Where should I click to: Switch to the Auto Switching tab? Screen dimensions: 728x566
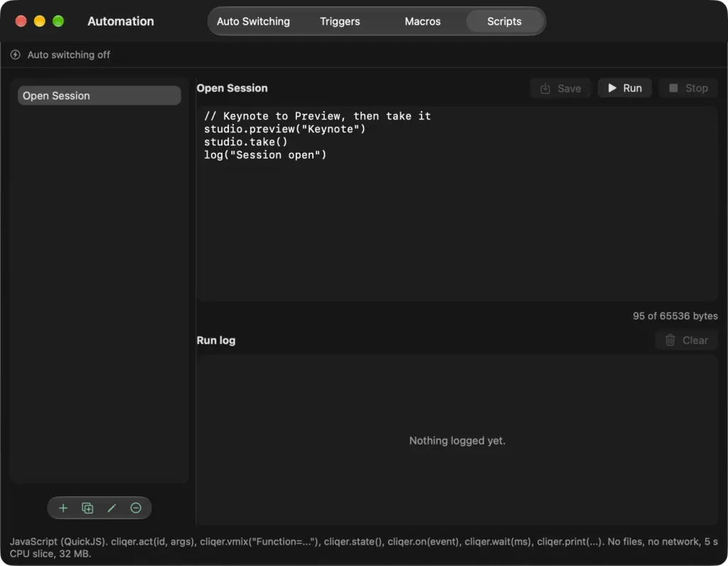click(253, 21)
